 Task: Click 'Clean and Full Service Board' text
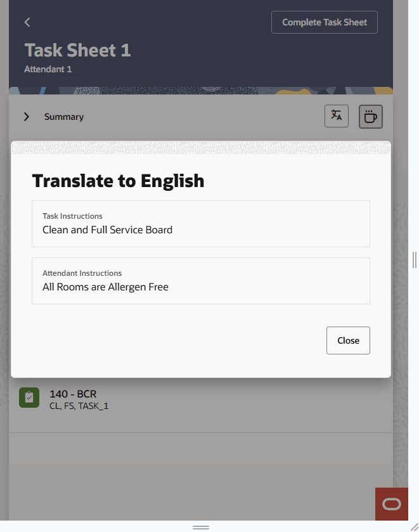[x=107, y=230]
